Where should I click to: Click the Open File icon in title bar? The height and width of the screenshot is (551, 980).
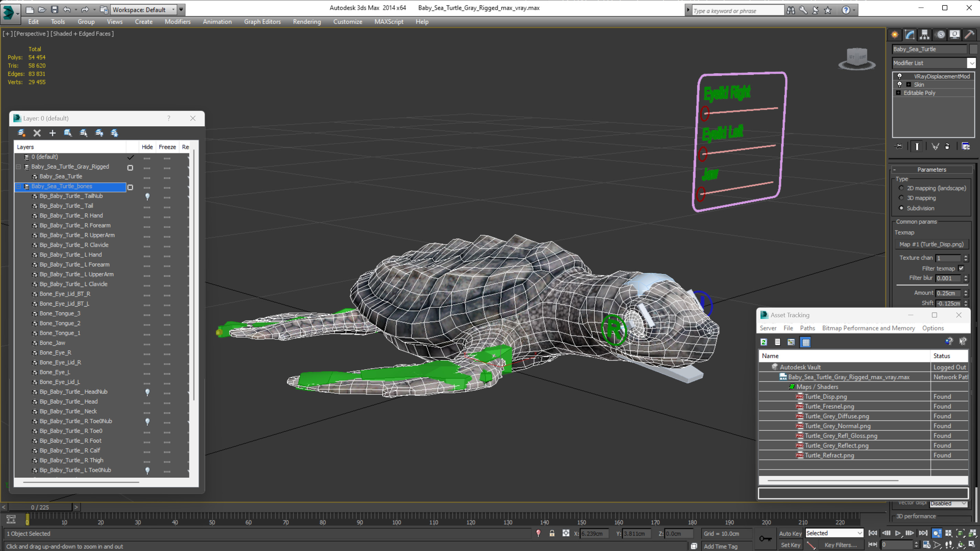tap(42, 10)
